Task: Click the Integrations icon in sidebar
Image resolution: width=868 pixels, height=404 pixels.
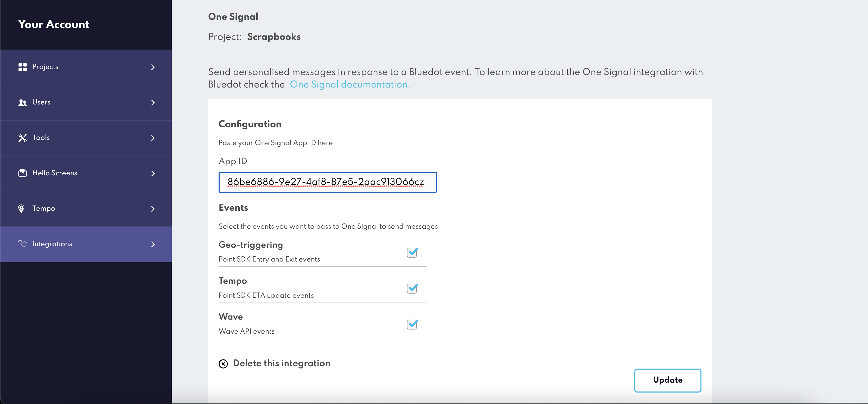Action: (x=23, y=244)
